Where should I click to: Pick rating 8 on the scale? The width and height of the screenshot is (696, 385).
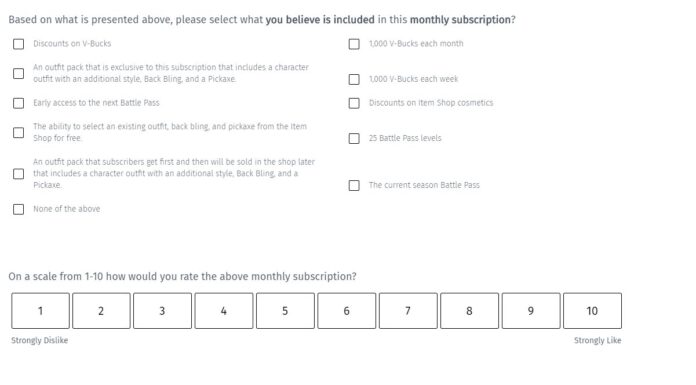(x=469, y=311)
